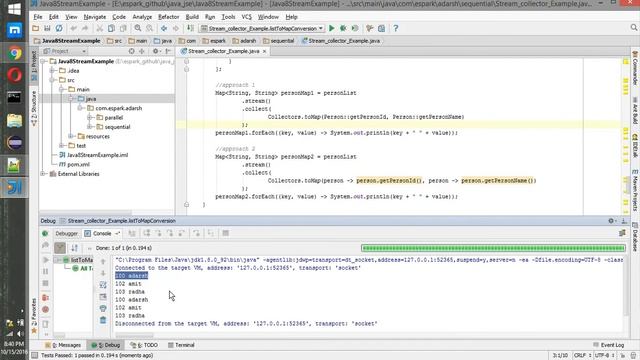Click the Redo arrow in the toolbar
Screen dimensions: 640x360
point(85,28)
